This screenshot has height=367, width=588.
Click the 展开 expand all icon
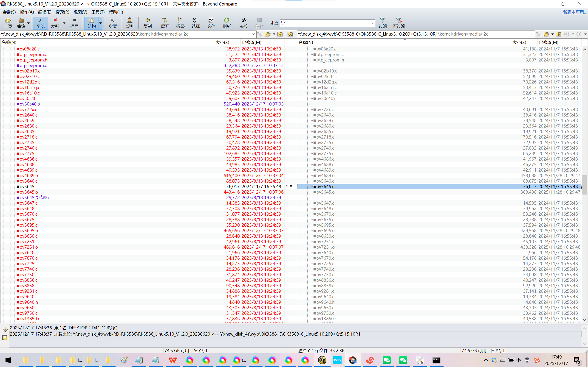pos(165,23)
